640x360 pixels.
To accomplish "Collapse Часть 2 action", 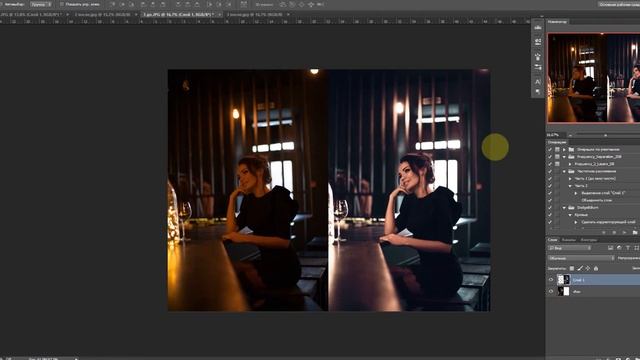I will [x=570, y=186].
